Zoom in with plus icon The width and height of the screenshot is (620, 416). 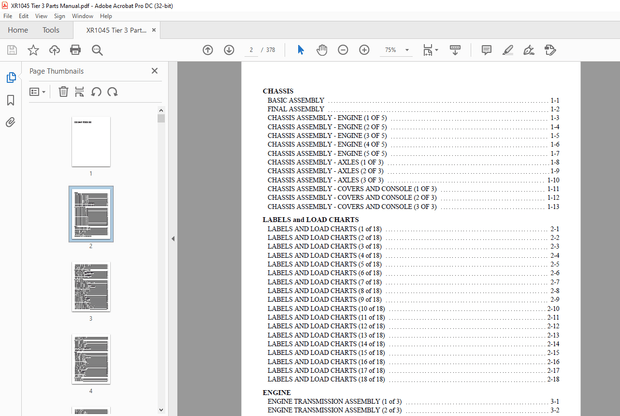click(364, 50)
